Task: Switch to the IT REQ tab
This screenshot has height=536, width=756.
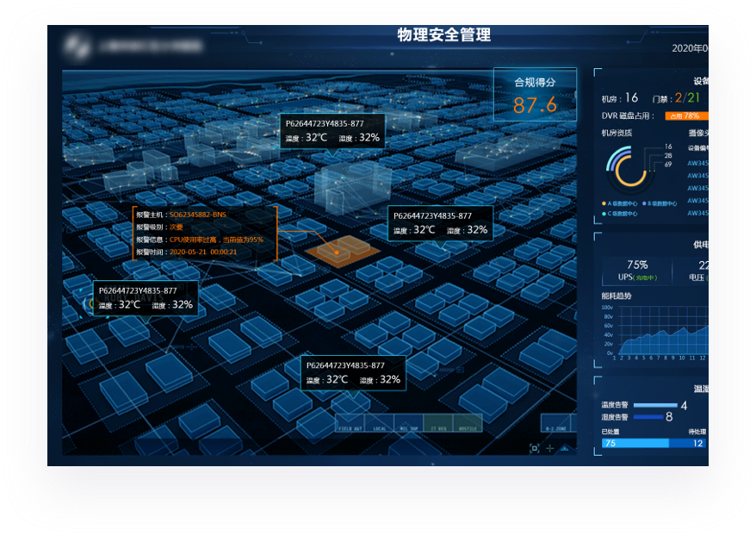Action: (x=437, y=426)
